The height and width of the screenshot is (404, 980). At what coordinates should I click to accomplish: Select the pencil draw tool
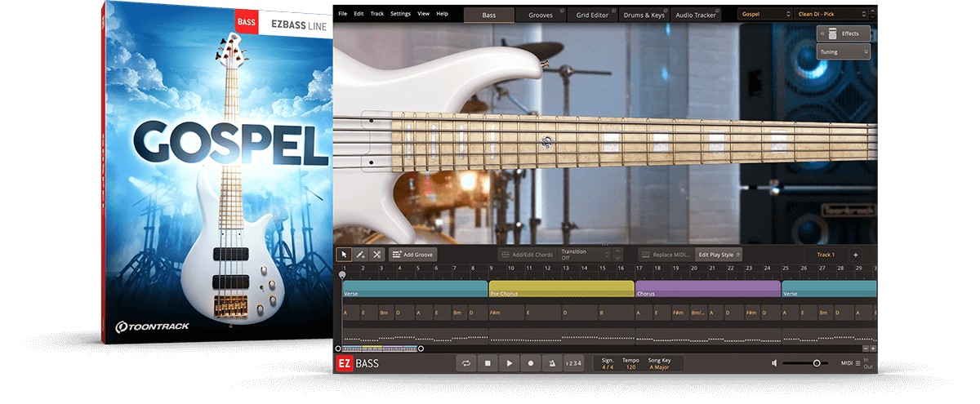click(361, 255)
